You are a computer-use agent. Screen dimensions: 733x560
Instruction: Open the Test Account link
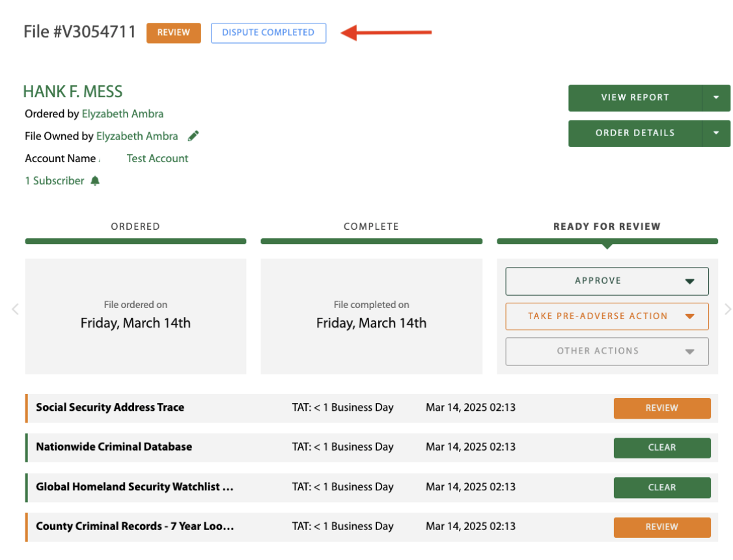pos(158,158)
